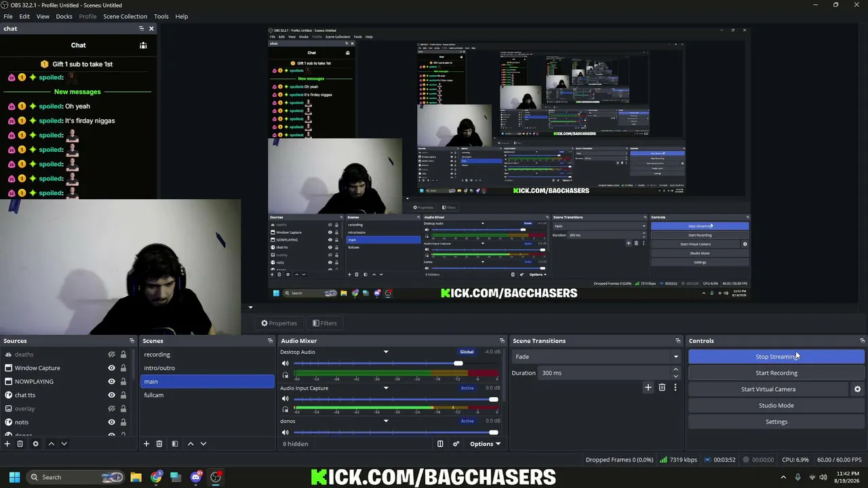Open the Scene Collection menu
Viewport: 868px width, 488px height.
[125, 16]
